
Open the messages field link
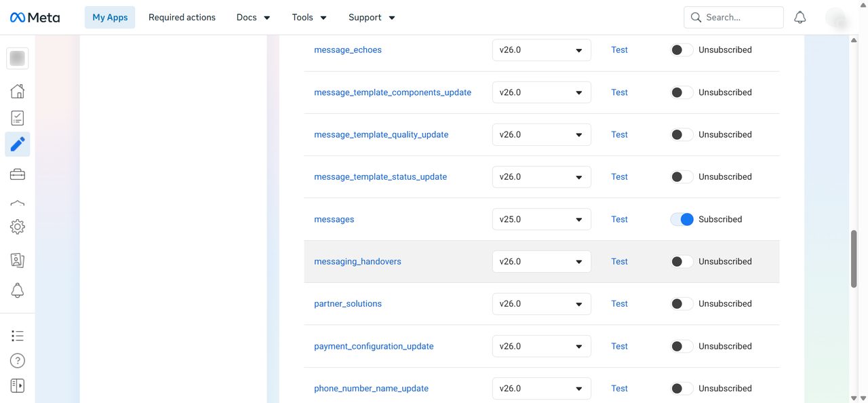pos(334,219)
